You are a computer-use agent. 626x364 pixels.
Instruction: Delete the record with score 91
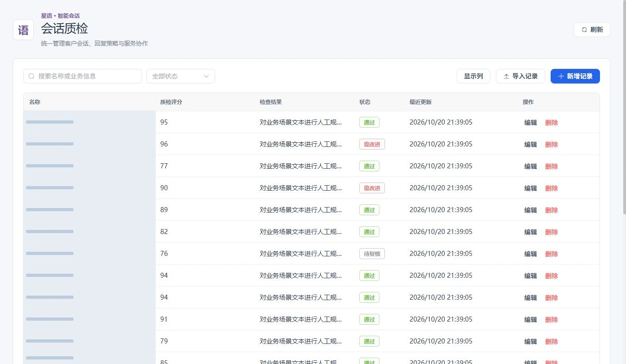[x=552, y=320]
